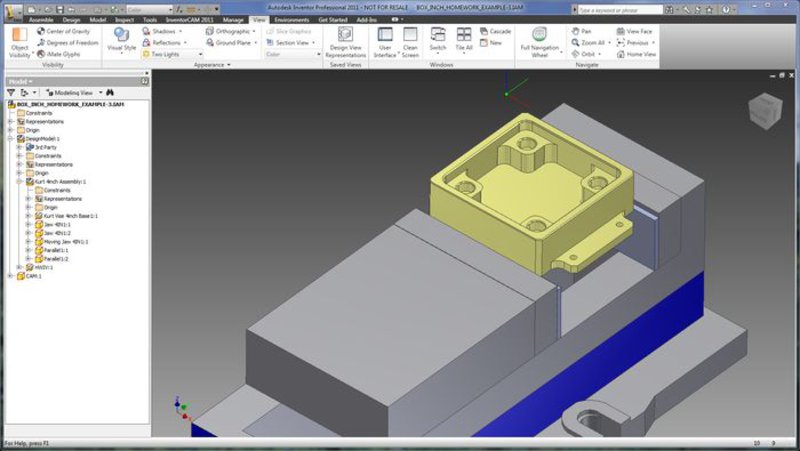Toggle iMate Glyph visibility
This screenshot has height=451, width=800.
(x=62, y=55)
